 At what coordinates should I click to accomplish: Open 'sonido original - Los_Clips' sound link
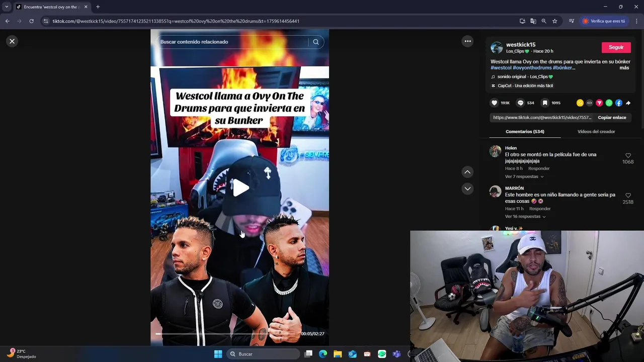(525, 77)
